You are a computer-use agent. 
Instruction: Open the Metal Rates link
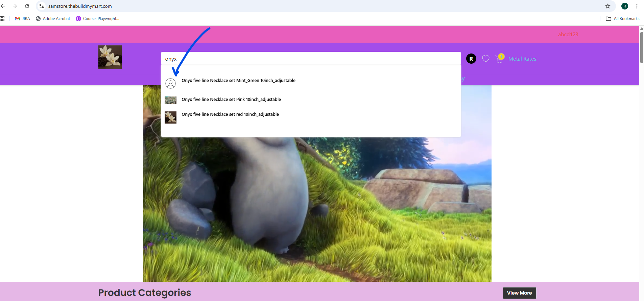[522, 59]
